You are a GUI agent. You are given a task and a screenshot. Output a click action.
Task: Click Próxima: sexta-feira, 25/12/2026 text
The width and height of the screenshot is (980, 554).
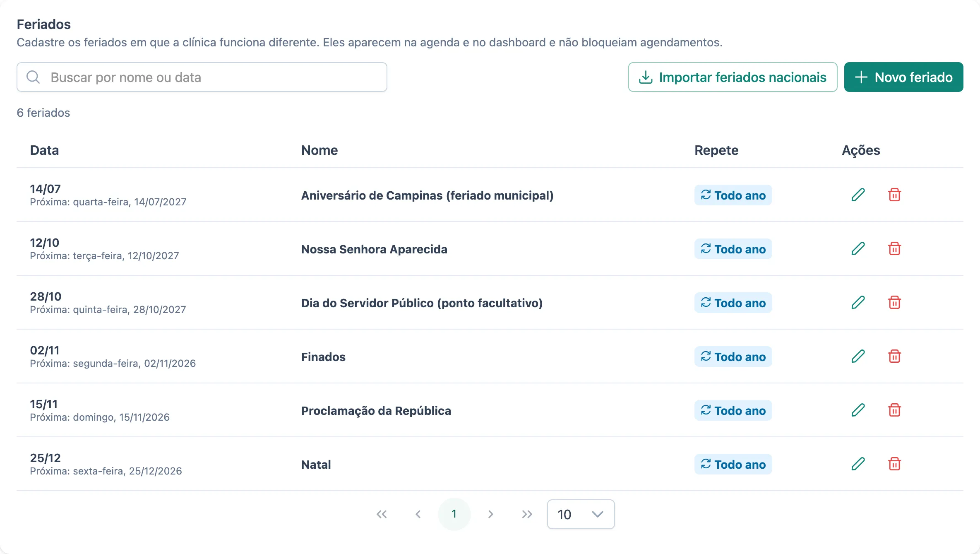[x=106, y=471]
